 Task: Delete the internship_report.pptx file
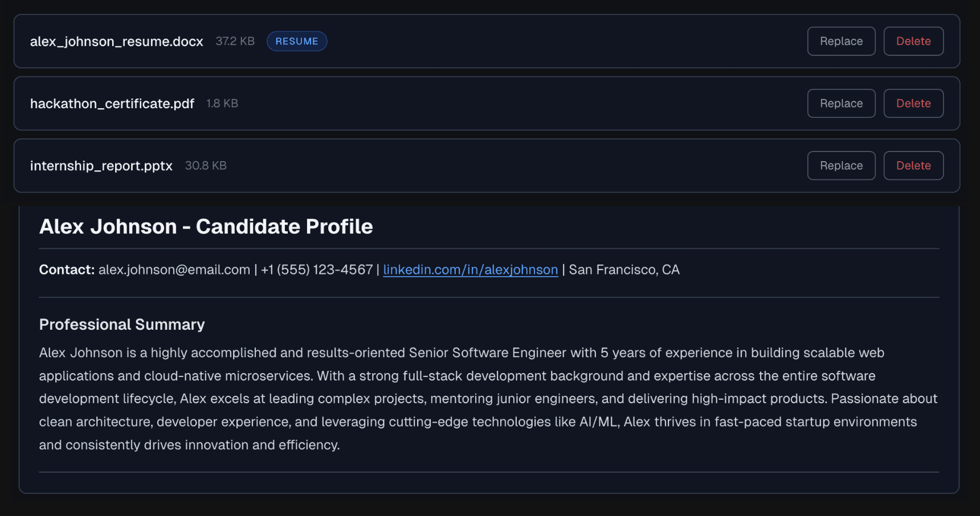tap(913, 165)
